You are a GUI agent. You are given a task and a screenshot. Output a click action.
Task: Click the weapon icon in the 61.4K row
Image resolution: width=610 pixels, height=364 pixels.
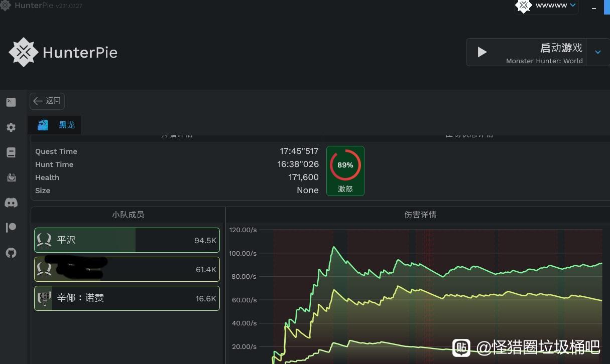tap(44, 269)
